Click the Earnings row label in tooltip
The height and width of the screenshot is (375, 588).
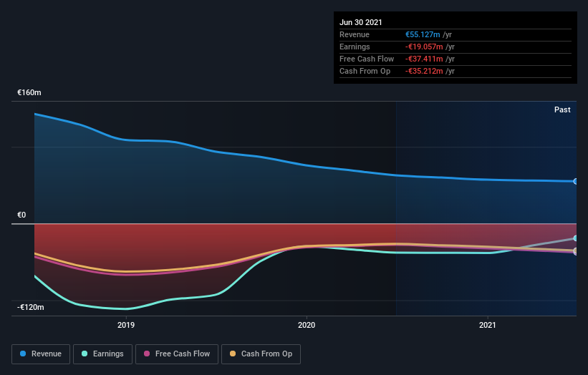[355, 47]
